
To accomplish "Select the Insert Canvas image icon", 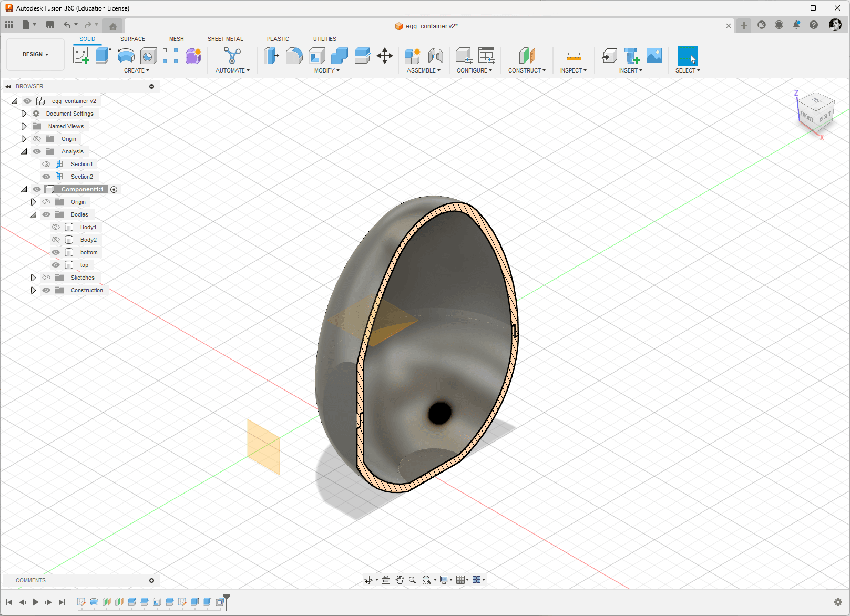I will [x=654, y=55].
